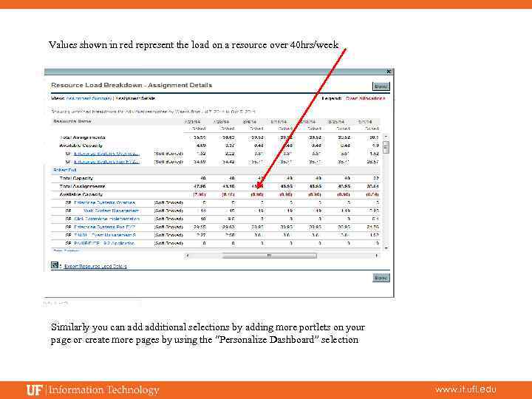Viewport: 532px width, 399px height.
Task: Click the vertical scrollbar down arrow of the table
Action: [386, 248]
